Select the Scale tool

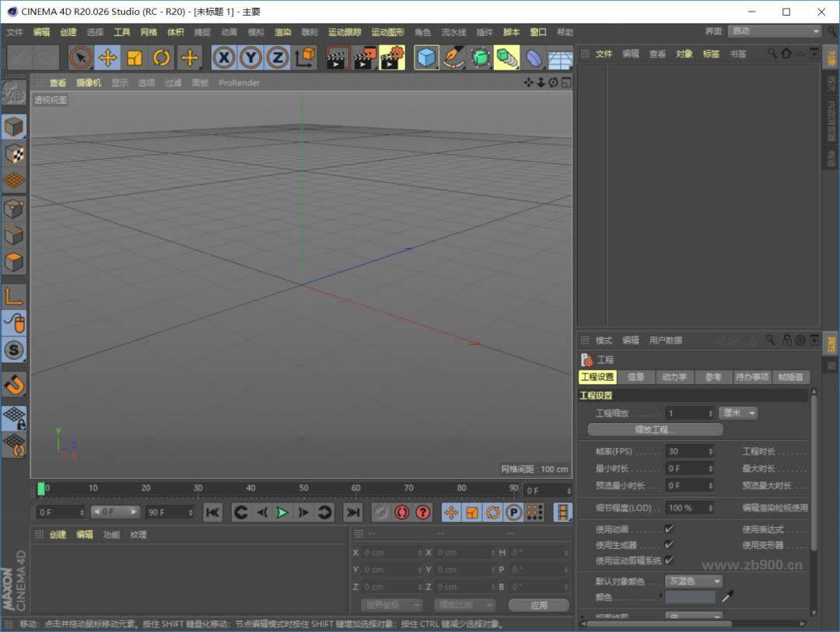coord(133,58)
